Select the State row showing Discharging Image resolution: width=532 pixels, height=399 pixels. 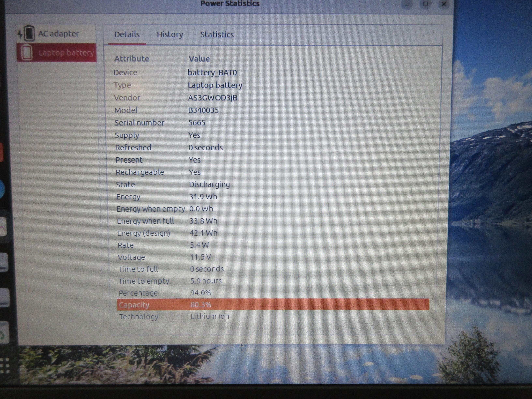point(272,185)
